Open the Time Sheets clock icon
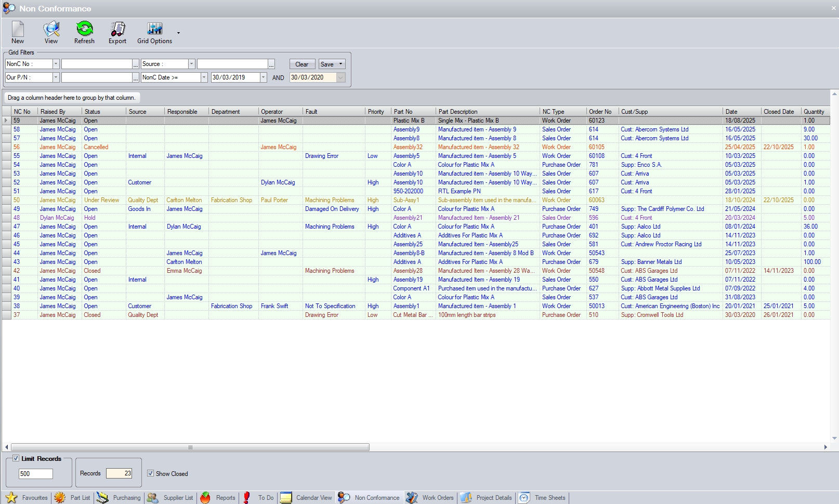This screenshot has height=504, width=839. coord(525,498)
